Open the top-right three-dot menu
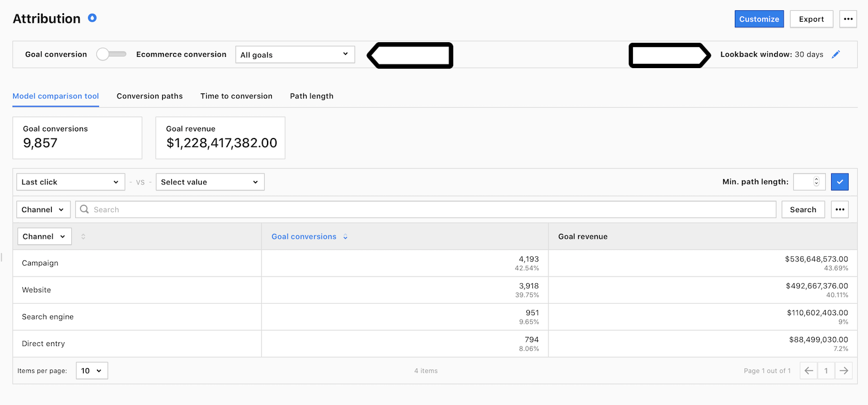868x405 pixels. [848, 19]
